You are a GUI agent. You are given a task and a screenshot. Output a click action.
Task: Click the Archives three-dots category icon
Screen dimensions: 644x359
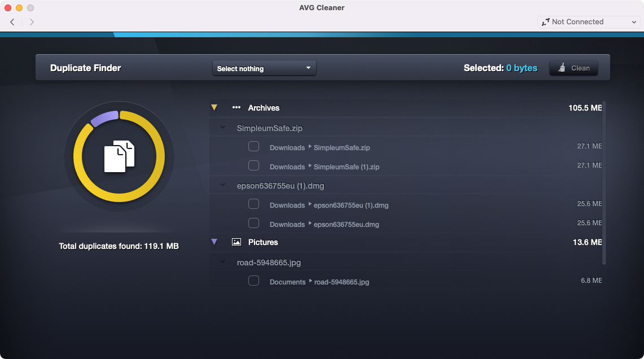pyautogui.click(x=236, y=108)
